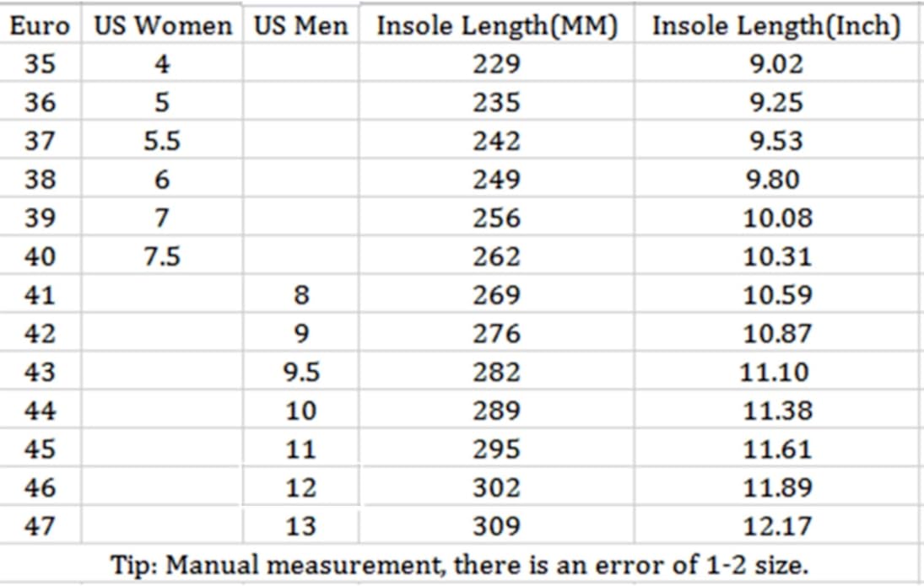Click Euro size 45 cell

40,449
